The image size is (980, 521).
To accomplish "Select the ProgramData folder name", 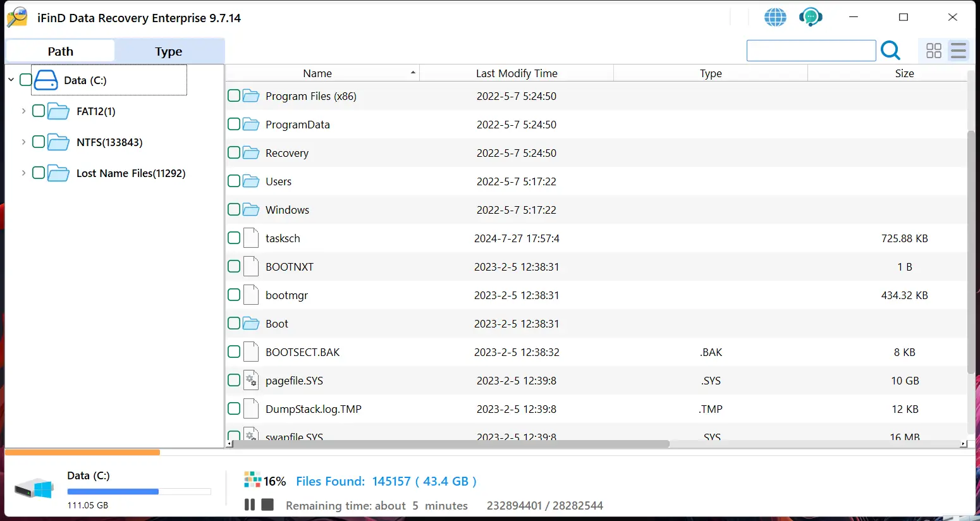I will click(x=298, y=125).
